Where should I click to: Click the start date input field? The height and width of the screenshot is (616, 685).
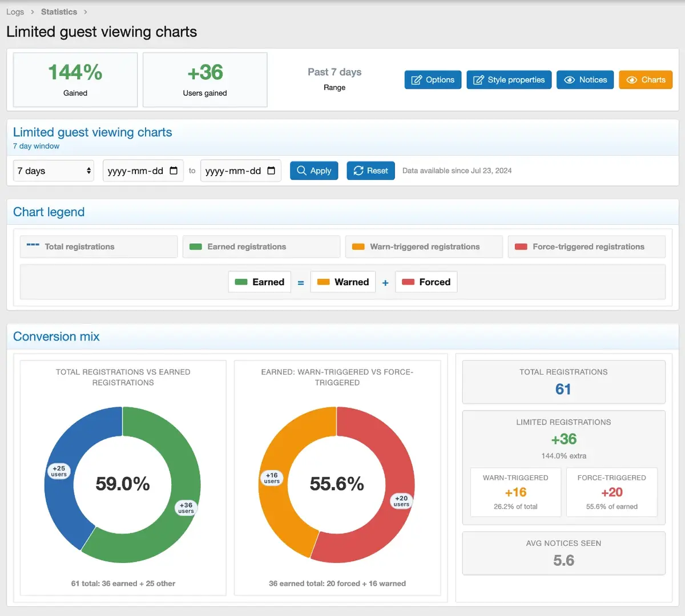tap(135, 171)
